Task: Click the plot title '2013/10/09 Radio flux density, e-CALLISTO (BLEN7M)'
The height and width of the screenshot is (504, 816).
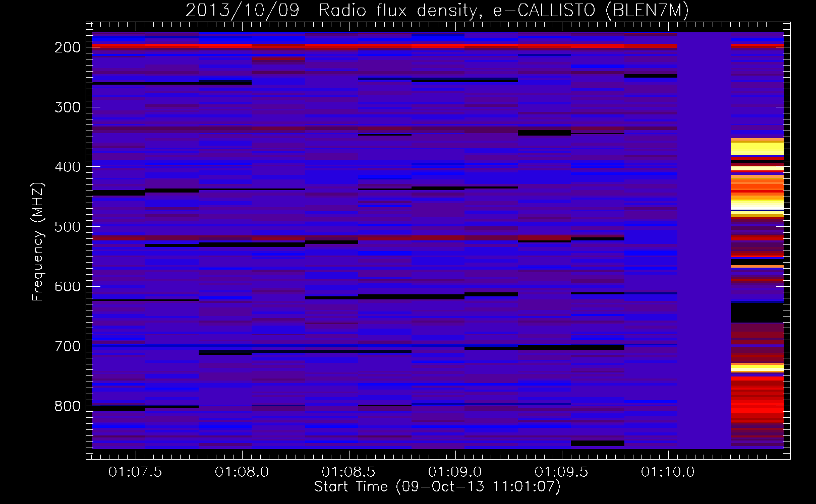Action: click(437, 10)
